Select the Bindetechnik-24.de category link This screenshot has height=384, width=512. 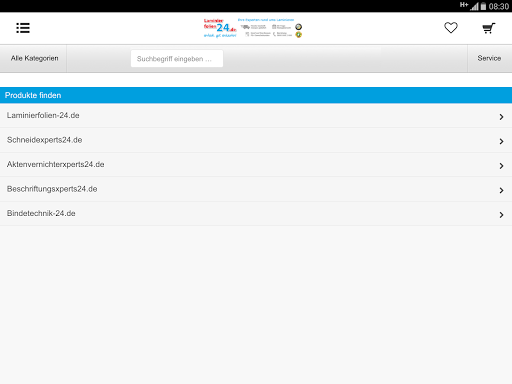pyautogui.click(x=41, y=213)
